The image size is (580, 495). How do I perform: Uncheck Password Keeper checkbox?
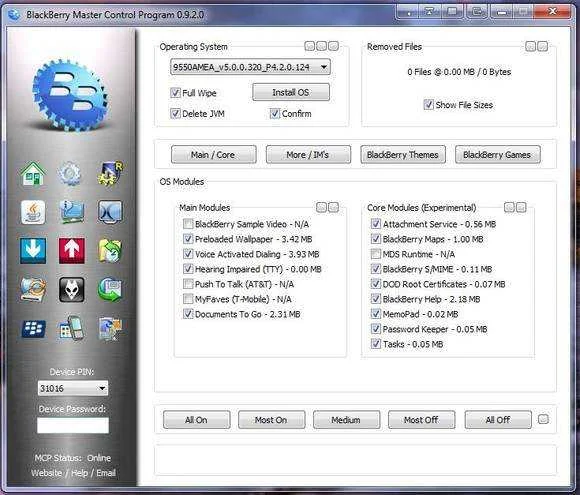[x=375, y=329]
